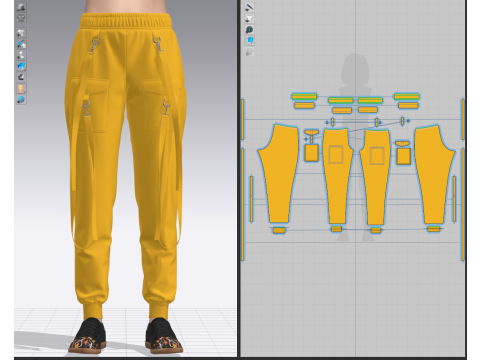Image resolution: width=480 pixels, height=360 pixels.
Task: Select cuff pattern below the leftmost leg piece
Action: click(x=279, y=230)
